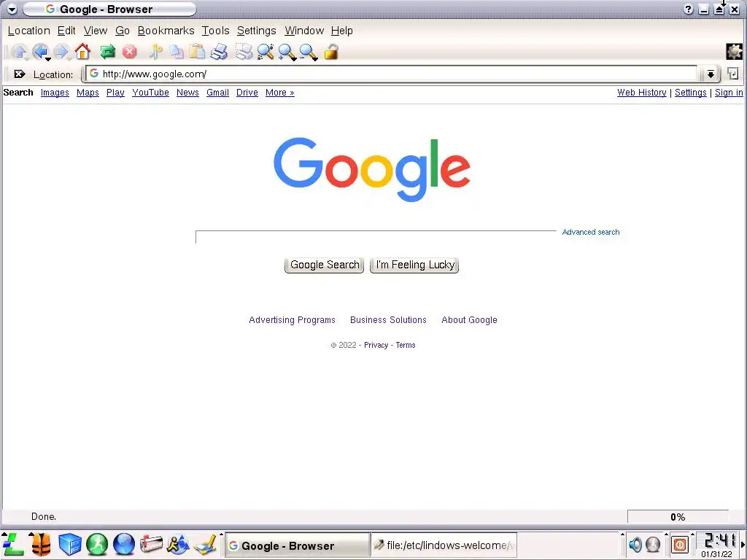Image resolution: width=747 pixels, height=560 pixels.
Task: Launch the blue globe web browser icon
Action: click(x=124, y=544)
